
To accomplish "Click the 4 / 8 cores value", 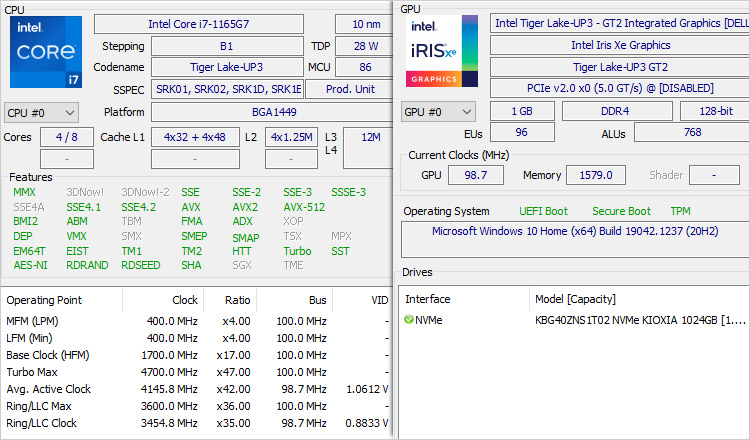I will coord(67,137).
